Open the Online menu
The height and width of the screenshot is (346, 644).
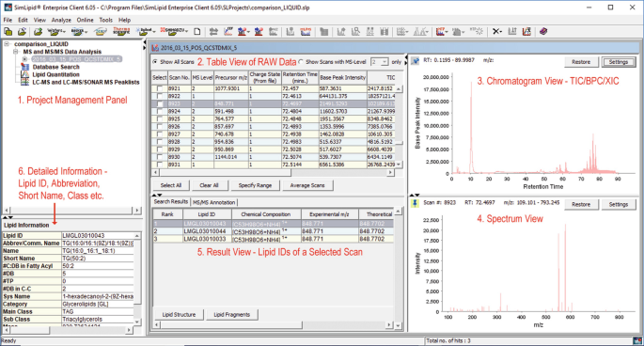pos(85,20)
